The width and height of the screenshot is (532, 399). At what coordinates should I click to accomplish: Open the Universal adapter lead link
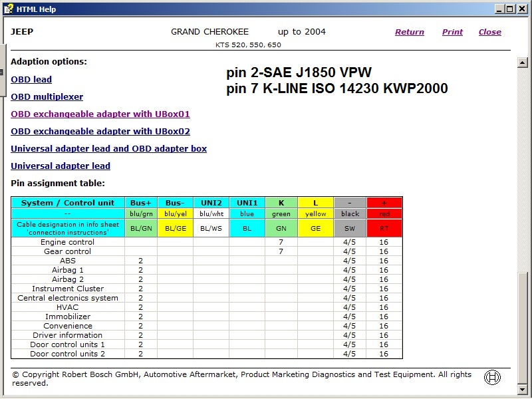pos(61,166)
